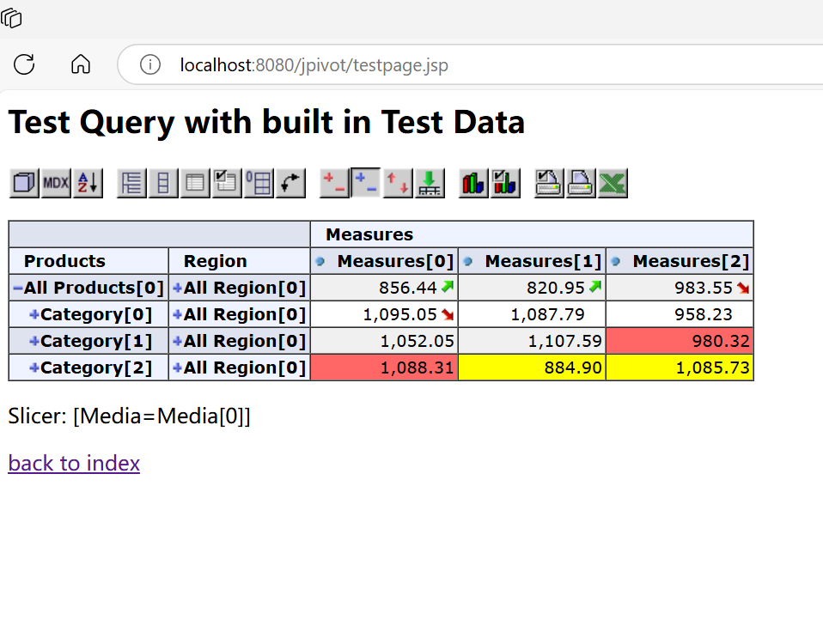823x644 pixels.
Task: Toggle the highlighted blue Drill Position button
Action: coord(366,183)
